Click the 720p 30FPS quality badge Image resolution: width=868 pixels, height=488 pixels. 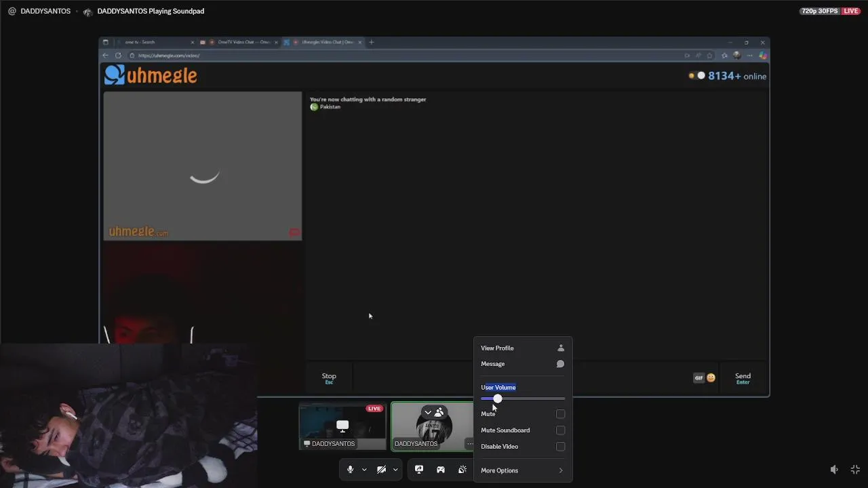(x=819, y=11)
